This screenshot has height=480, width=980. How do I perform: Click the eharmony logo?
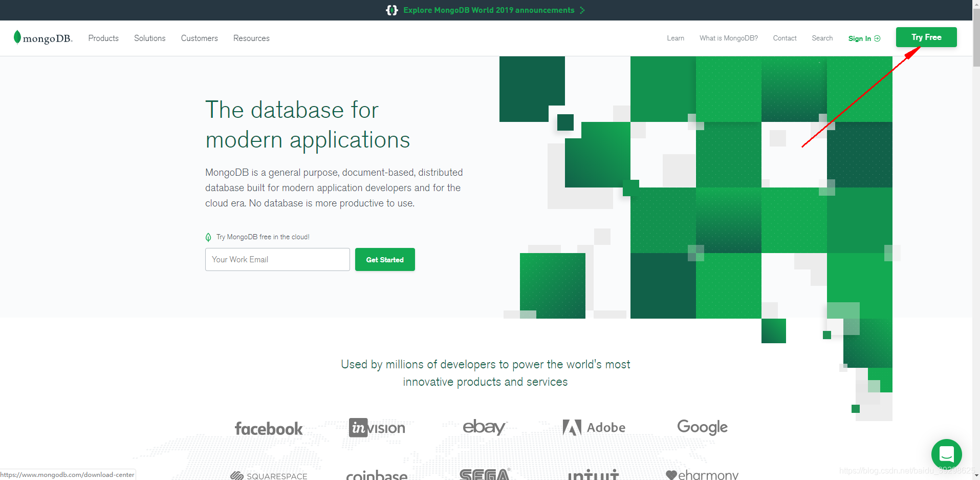pyautogui.click(x=702, y=475)
